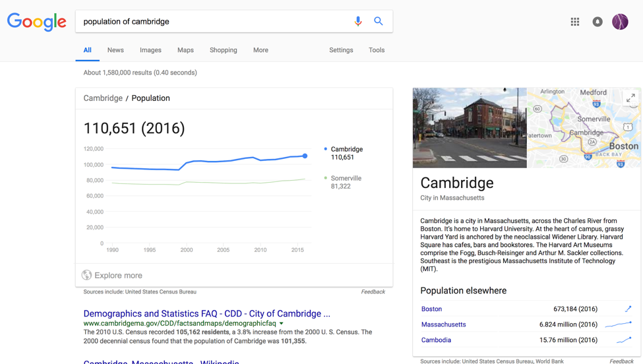The image size is (643, 364).
Task: Open the Massachusetts population link
Action: pyautogui.click(x=444, y=324)
